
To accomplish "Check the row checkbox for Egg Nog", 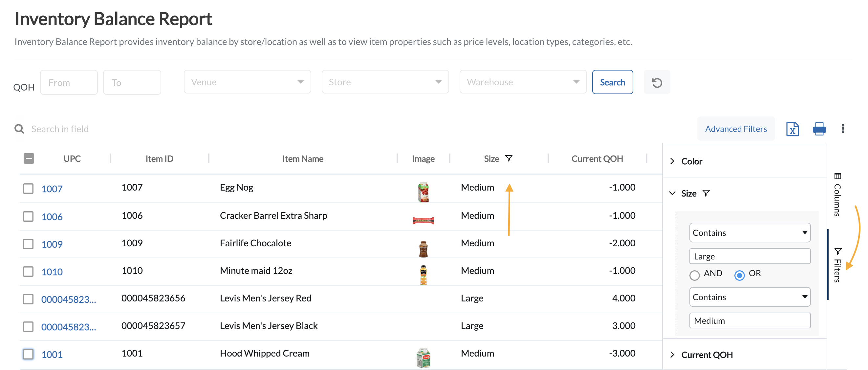I will tap(28, 189).
